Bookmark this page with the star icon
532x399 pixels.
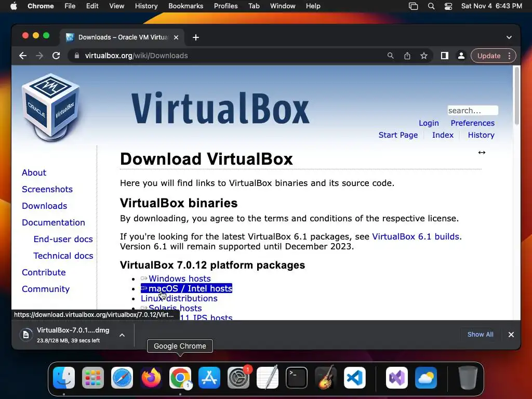pyautogui.click(x=424, y=56)
